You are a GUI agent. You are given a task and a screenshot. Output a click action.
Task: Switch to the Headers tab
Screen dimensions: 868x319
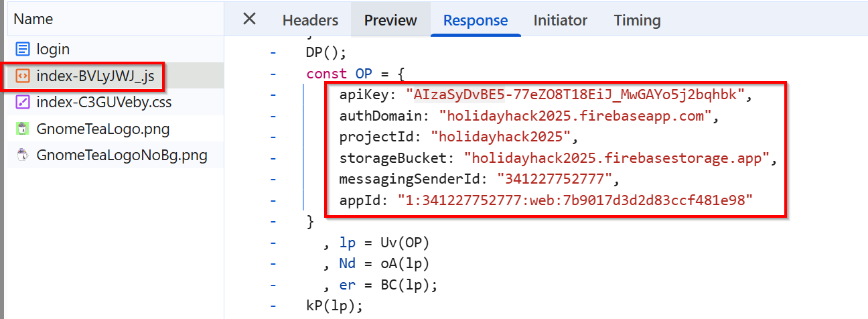[x=310, y=20]
